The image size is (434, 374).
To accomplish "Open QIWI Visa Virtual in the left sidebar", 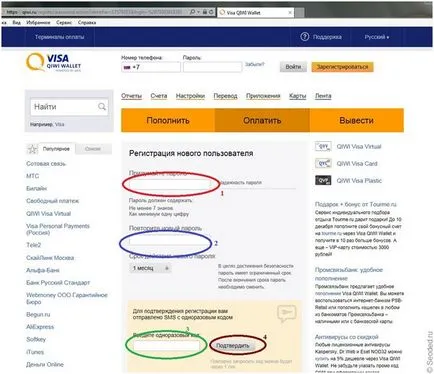I will [49, 214].
